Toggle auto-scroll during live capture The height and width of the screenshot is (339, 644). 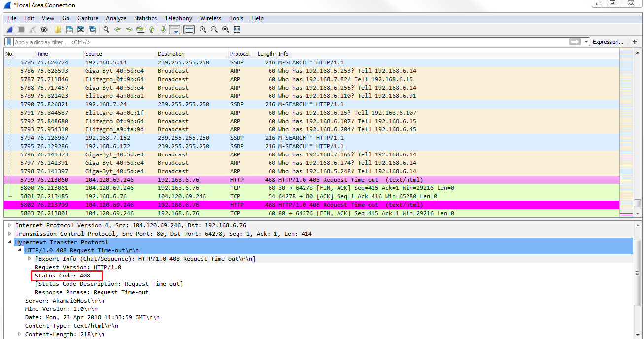pos(174,30)
